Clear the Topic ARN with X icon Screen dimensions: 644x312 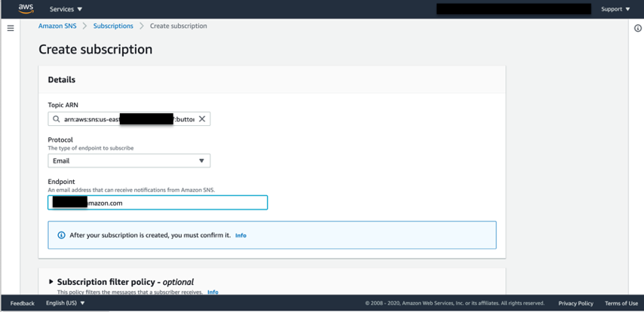[201, 119]
